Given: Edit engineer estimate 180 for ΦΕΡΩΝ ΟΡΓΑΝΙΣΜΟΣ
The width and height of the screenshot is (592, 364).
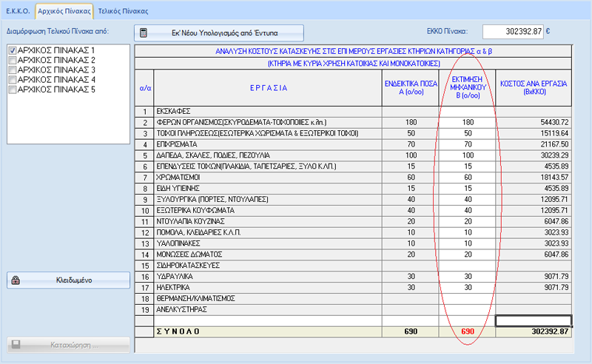Looking at the screenshot, I should click(x=467, y=122).
